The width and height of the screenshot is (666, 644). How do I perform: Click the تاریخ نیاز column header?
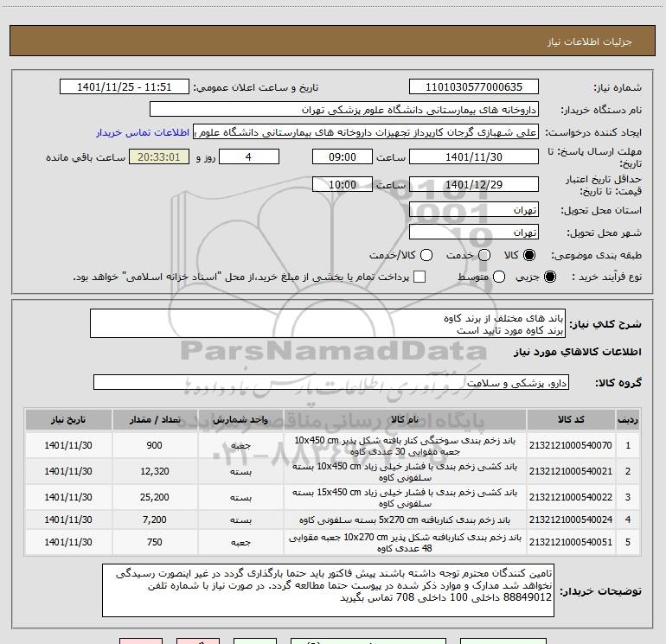click(x=68, y=420)
